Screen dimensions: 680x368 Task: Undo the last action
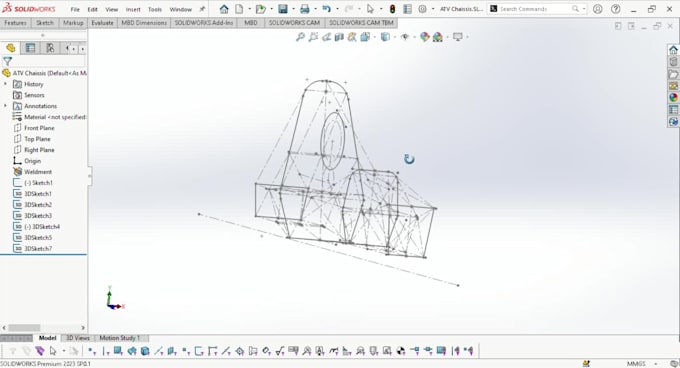click(327, 9)
